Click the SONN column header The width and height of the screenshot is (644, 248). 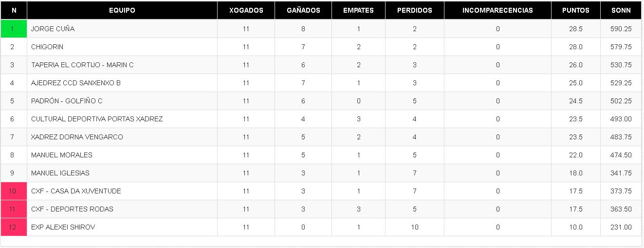[621, 10]
